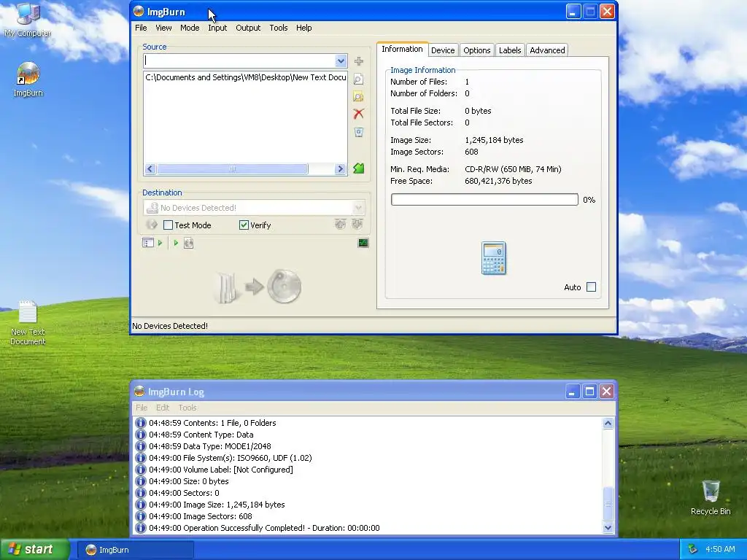Open File menu in ImgBurn Log window
The height and width of the screenshot is (560, 747).
tap(142, 408)
